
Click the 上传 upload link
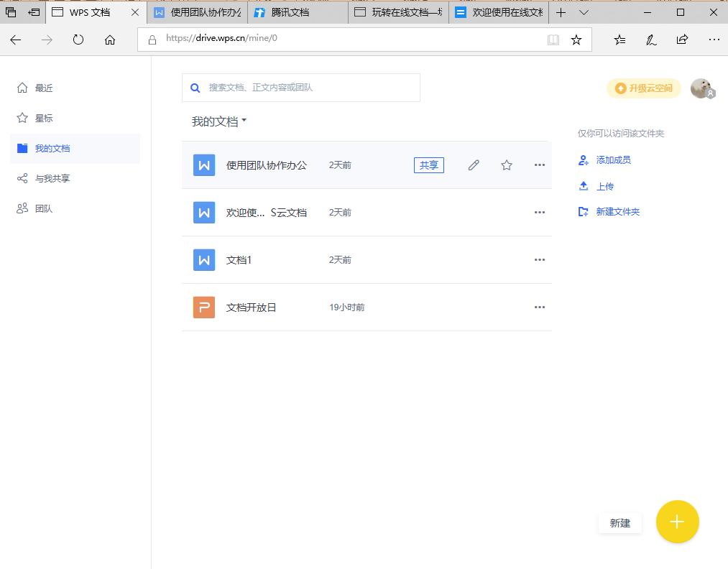(605, 186)
